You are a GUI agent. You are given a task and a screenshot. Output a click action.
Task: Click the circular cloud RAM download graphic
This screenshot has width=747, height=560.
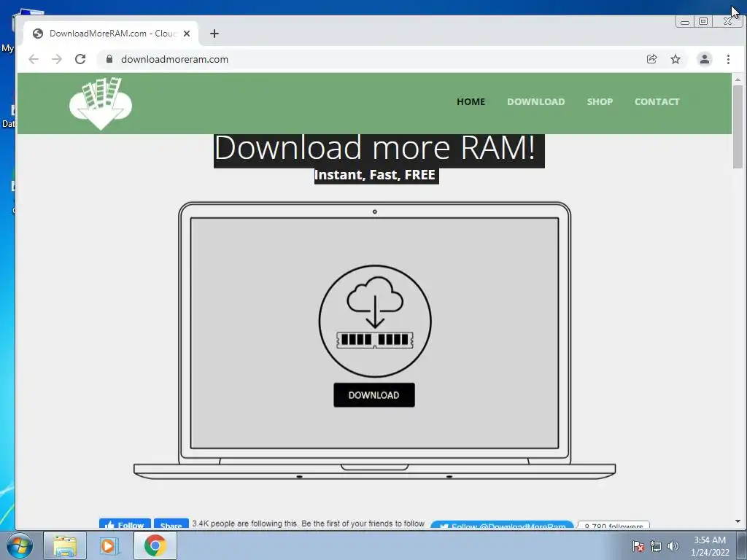375,321
